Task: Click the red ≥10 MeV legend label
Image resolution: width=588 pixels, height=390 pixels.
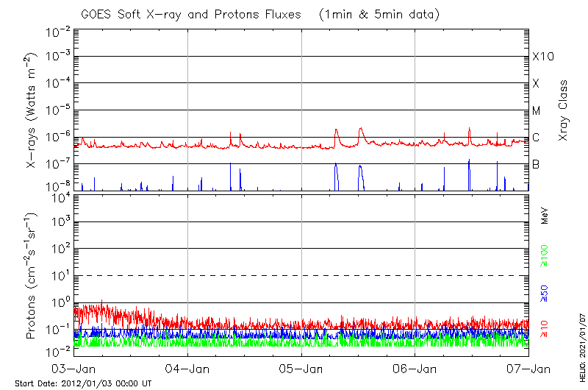Action: click(545, 330)
